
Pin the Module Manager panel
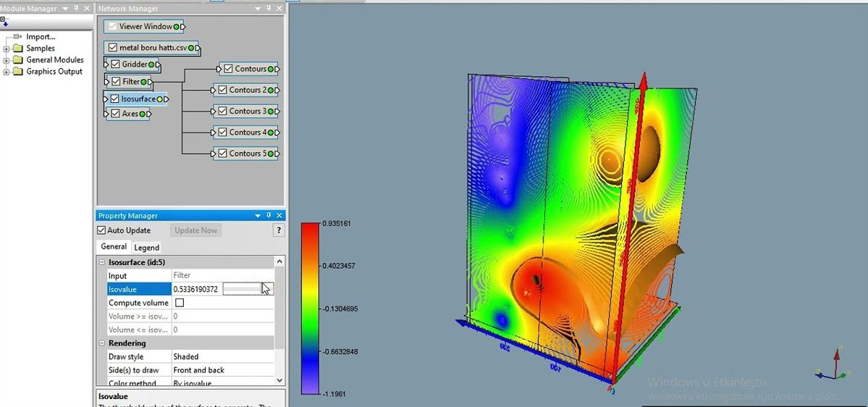(x=76, y=9)
